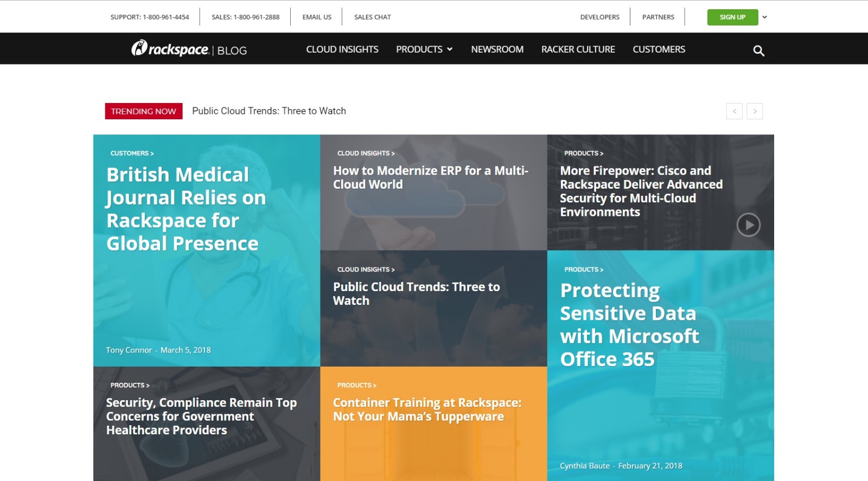
Task: Start a Sales Chat
Action: click(x=373, y=17)
